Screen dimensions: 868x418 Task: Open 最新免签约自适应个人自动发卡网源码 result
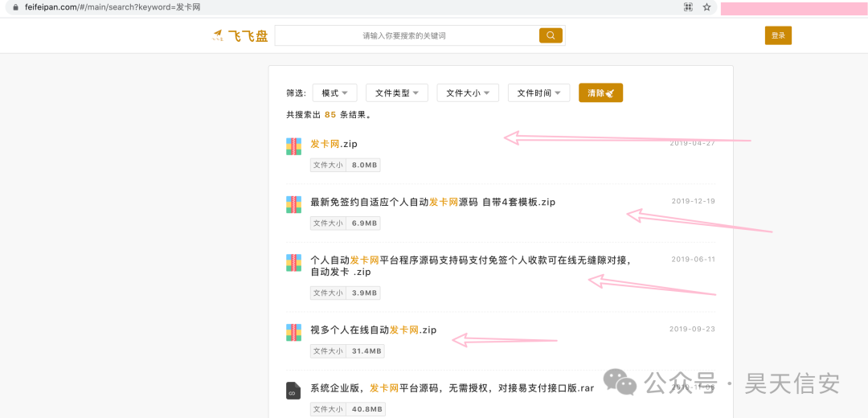click(433, 202)
